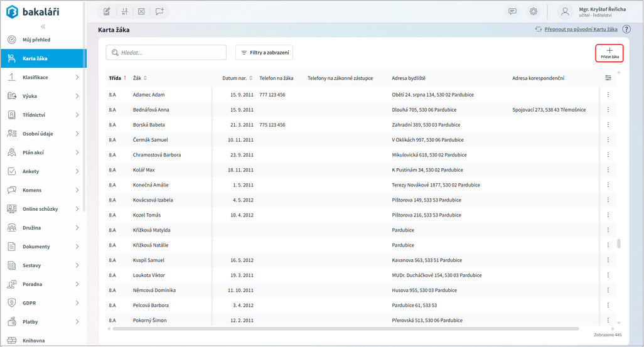Open the new message icon with plus
The image size is (644, 347).
(x=159, y=11)
